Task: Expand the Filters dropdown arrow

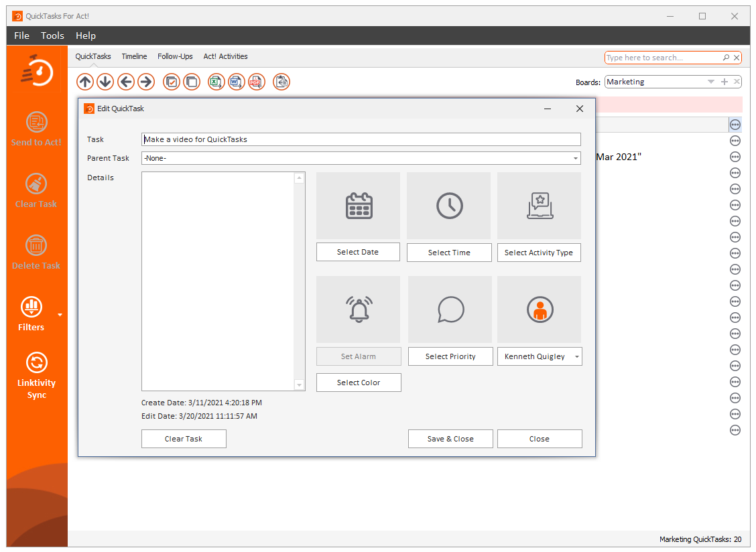Action: tap(60, 315)
